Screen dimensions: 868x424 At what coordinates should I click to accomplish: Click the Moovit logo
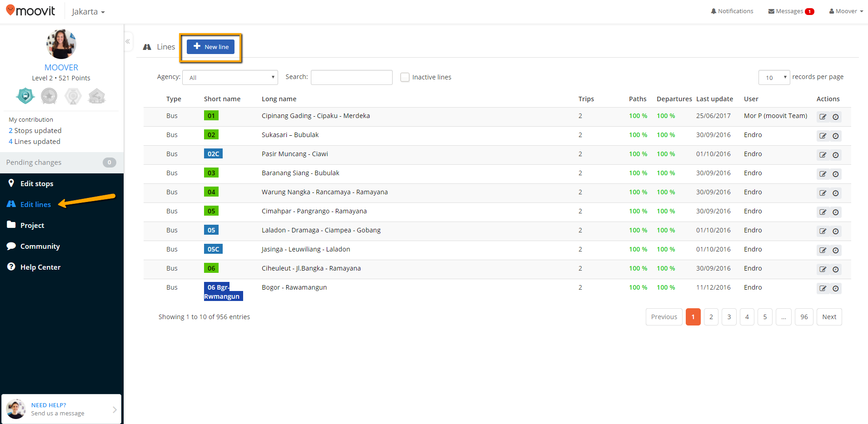pos(30,10)
